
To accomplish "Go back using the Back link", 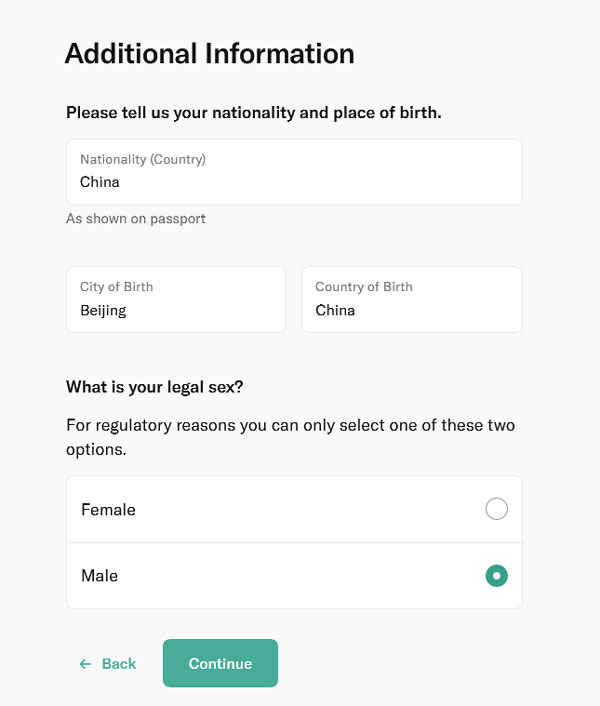I will point(118,664).
